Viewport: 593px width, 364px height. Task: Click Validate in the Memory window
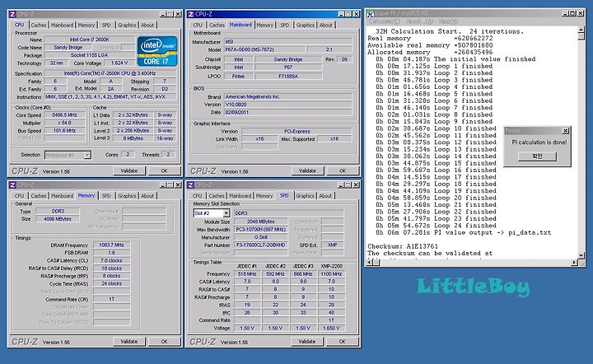click(x=129, y=341)
